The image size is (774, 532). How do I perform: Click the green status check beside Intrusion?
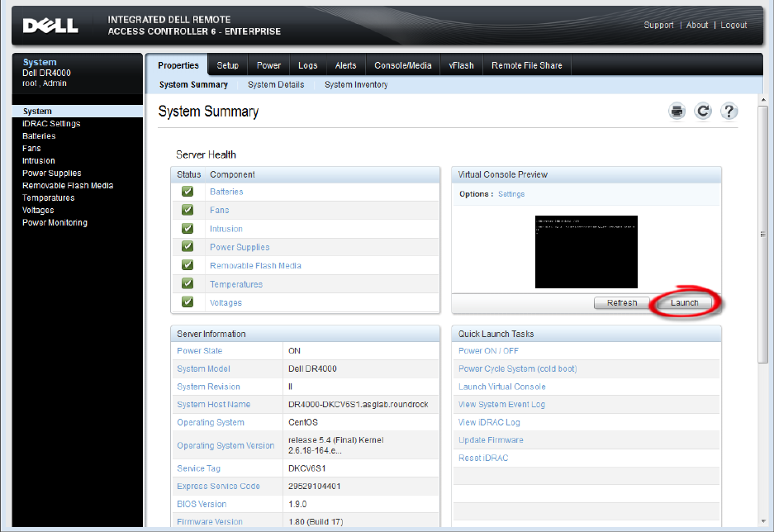click(188, 229)
